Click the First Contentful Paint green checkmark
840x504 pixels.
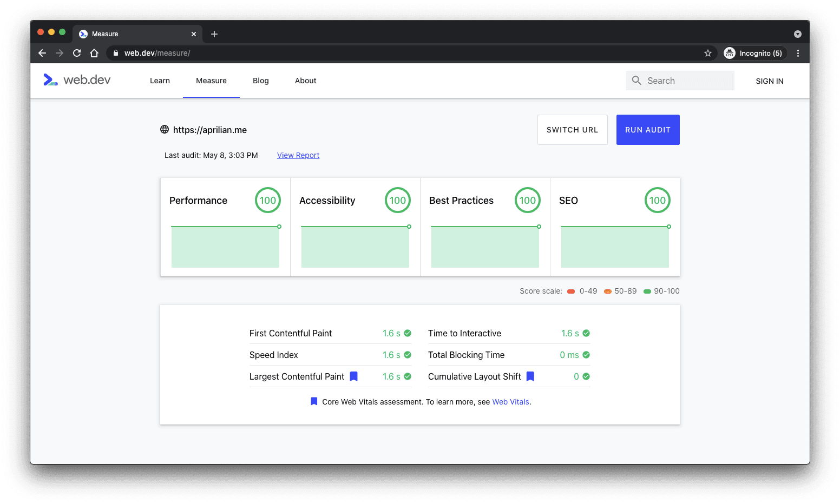coord(408,333)
